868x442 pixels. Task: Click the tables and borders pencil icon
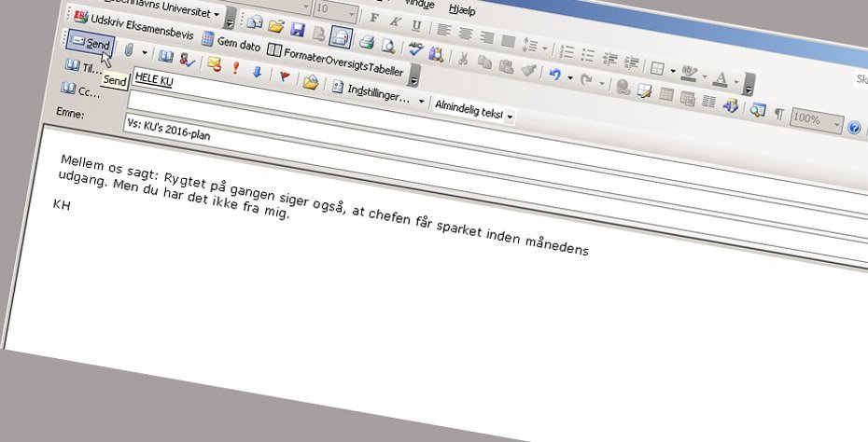tap(644, 90)
